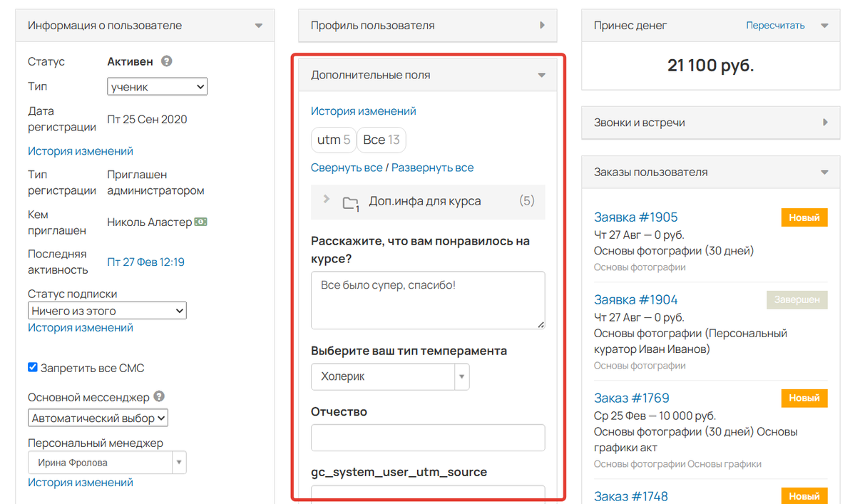Click the resize handle of the feedback textarea
Screen dimensions: 855x504
tap(541, 324)
